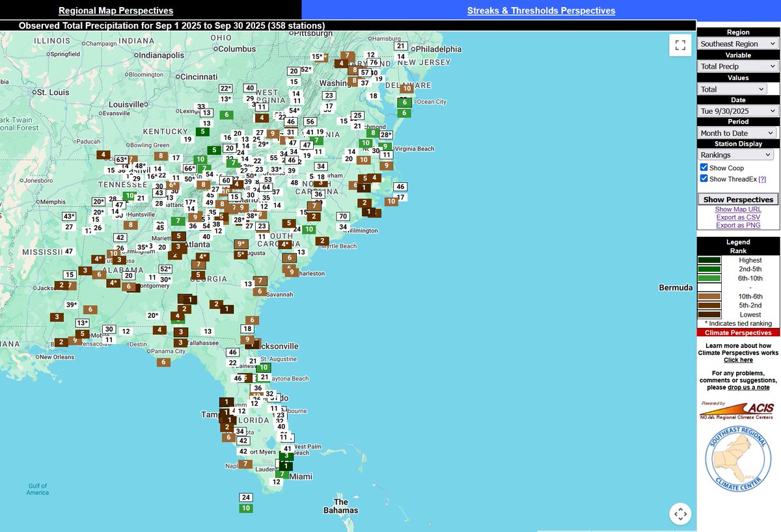
Task: Toggle the Show Coop checkbox
Action: [704, 168]
